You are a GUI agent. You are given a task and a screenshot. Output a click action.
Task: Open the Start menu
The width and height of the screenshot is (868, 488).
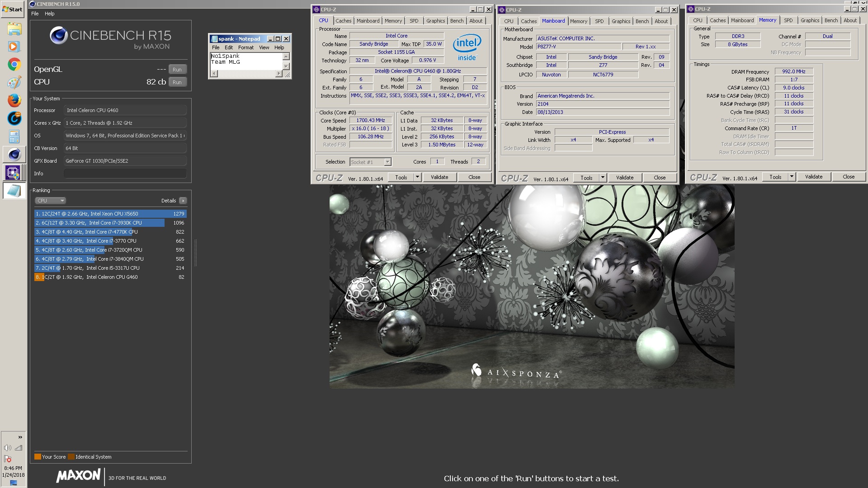(x=13, y=9)
